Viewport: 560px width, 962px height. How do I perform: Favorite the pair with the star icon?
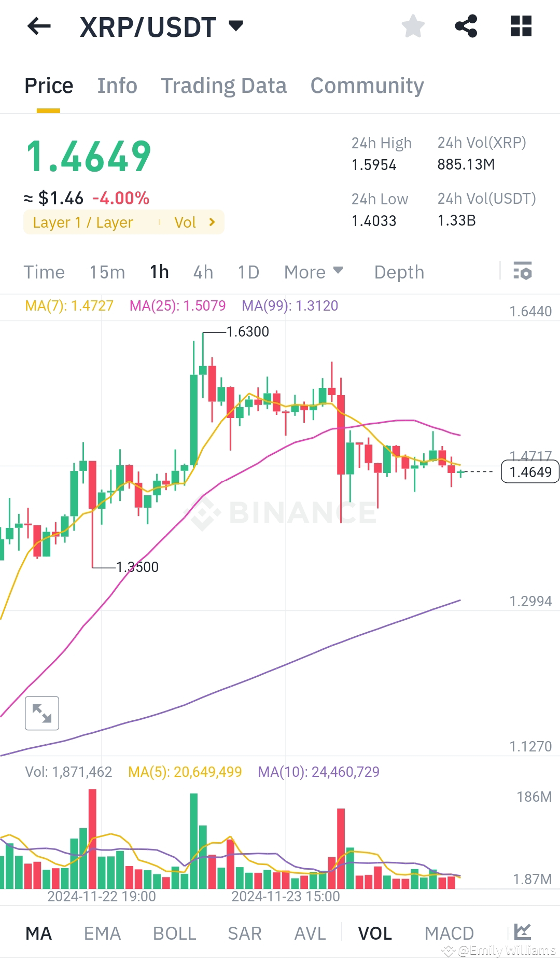(413, 26)
